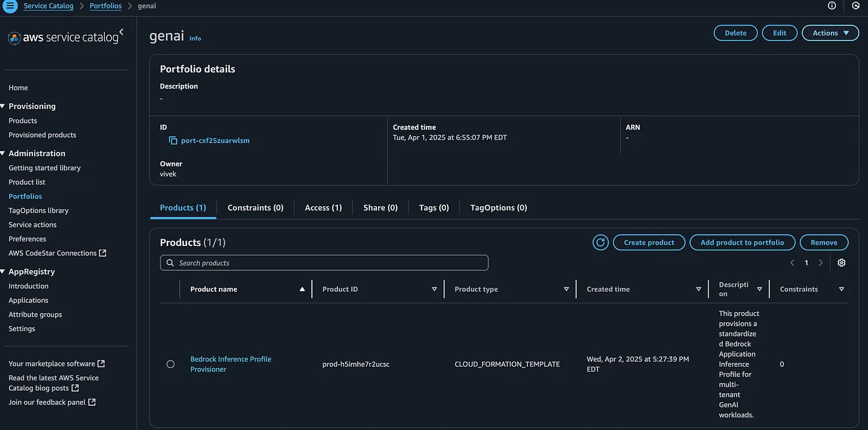Switch to the Share (0) tab
The image size is (868, 430).
tap(380, 208)
